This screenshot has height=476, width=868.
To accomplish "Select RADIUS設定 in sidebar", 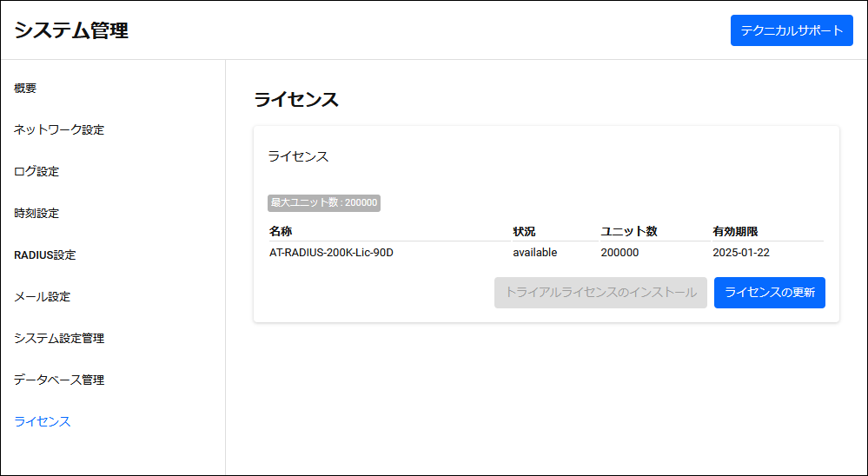I will [45, 255].
